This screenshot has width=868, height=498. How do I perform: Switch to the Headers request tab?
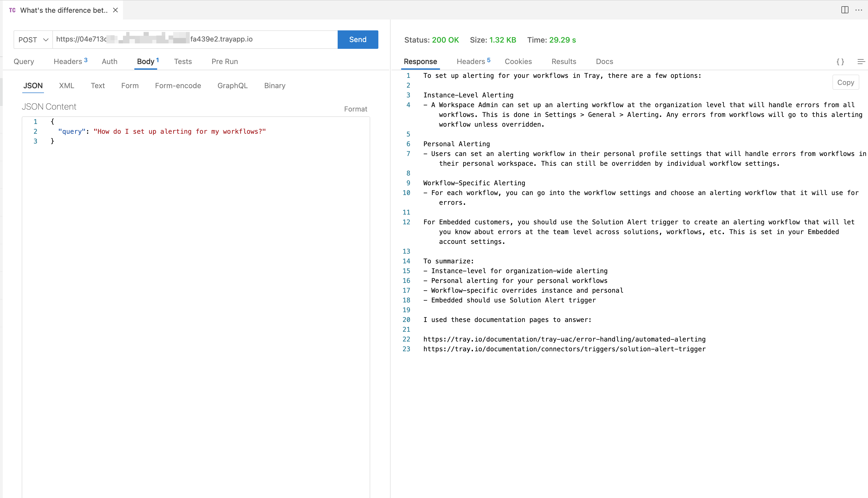point(68,62)
